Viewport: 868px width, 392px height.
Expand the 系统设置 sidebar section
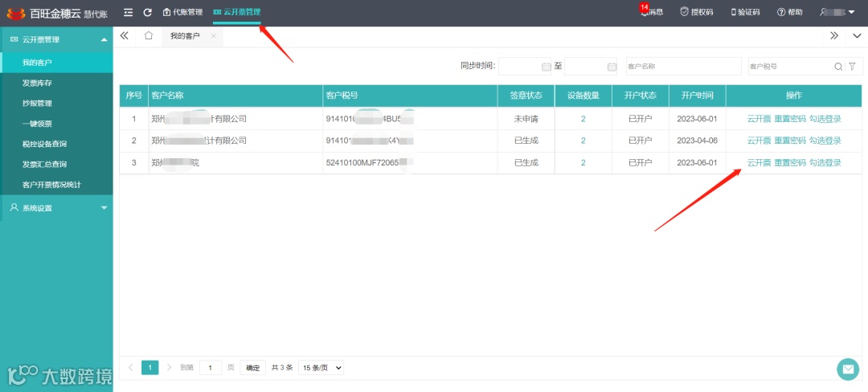(x=56, y=208)
